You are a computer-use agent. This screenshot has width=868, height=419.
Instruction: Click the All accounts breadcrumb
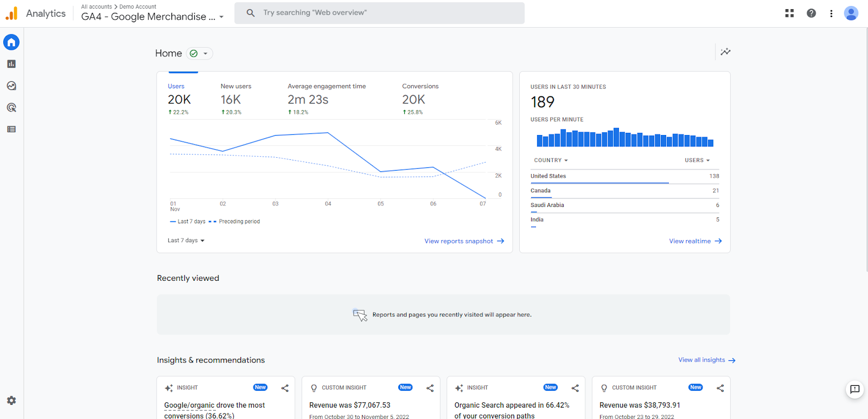pos(97,7)
